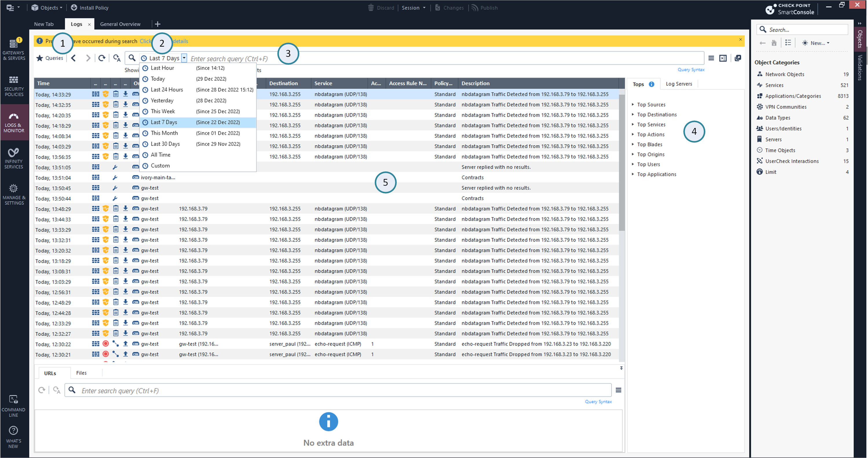Select Custom time range option

coord(198,165)
